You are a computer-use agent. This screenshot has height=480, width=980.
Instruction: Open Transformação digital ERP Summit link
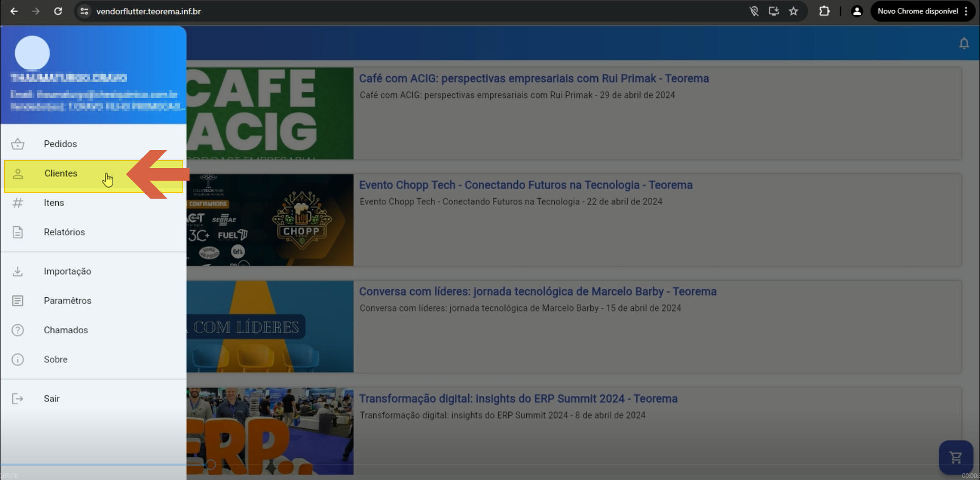pos(518,398)
